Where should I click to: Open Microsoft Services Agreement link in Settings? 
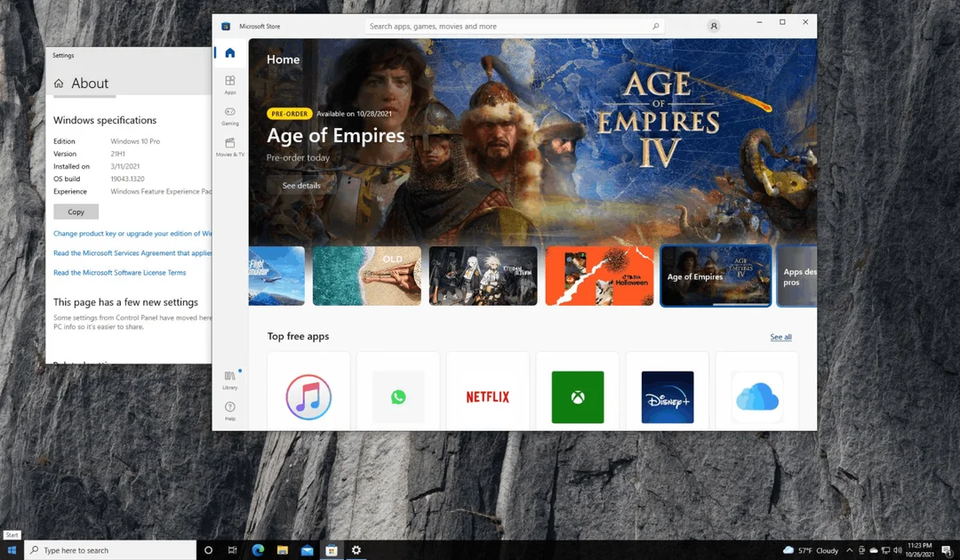tap(132, 252)
